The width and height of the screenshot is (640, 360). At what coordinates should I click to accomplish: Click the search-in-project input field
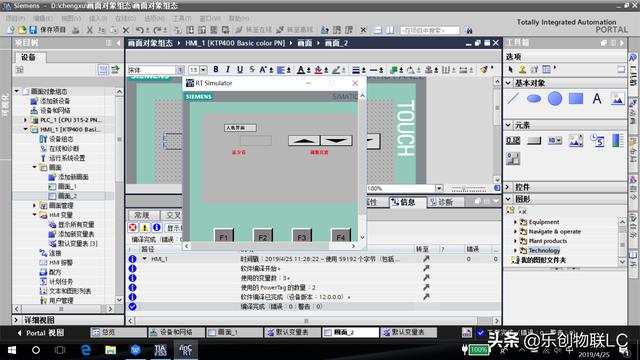click(x=430, y=30)
